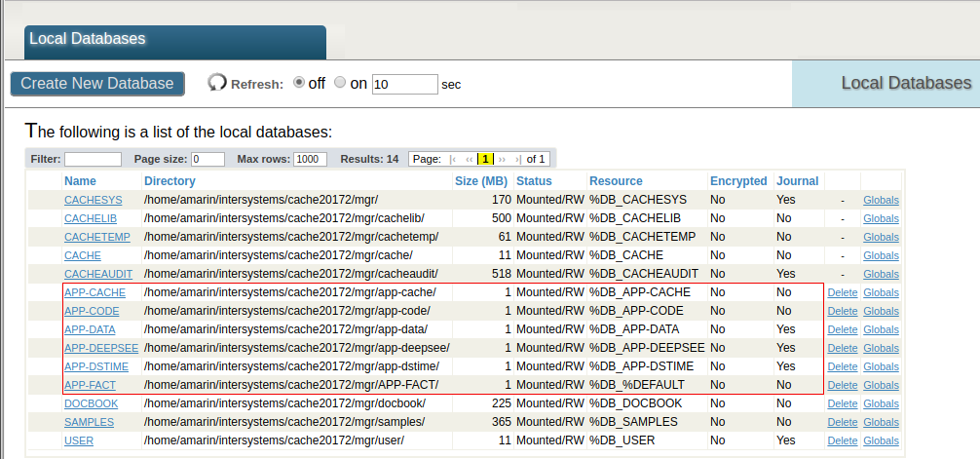Click the Page size input box
This screenshot has width=980, height=459.
pos(207,159)
